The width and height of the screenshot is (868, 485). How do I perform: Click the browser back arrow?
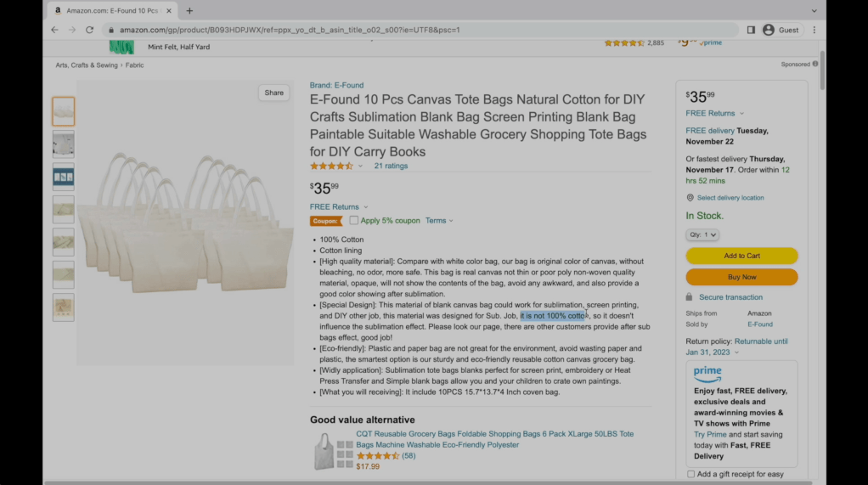(x=55, y=30)
